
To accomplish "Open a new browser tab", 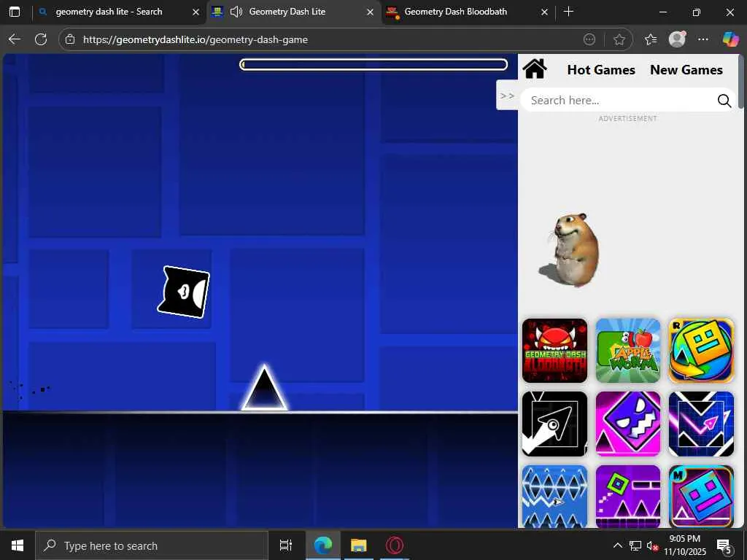I will [x=568, y=12].
